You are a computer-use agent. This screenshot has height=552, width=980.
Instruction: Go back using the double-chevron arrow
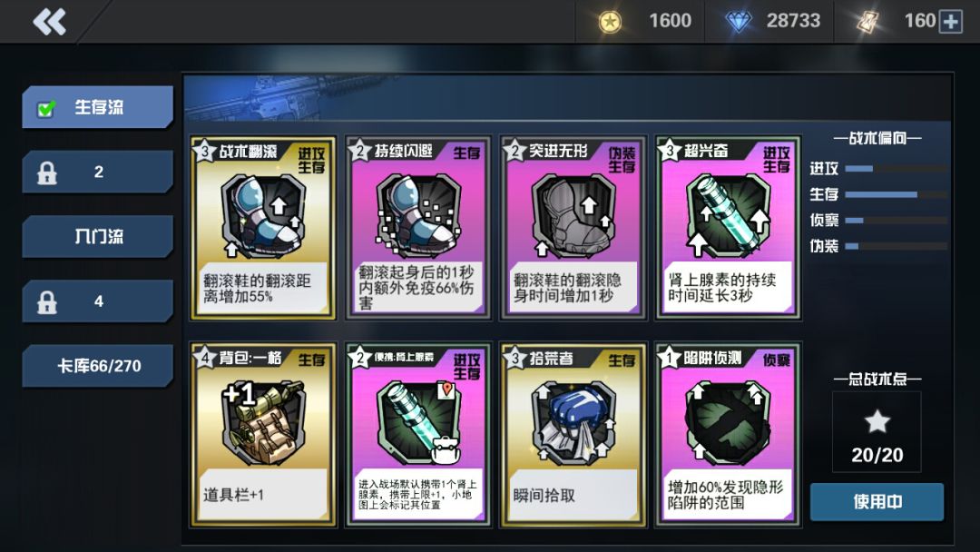(x=49, y=21)
